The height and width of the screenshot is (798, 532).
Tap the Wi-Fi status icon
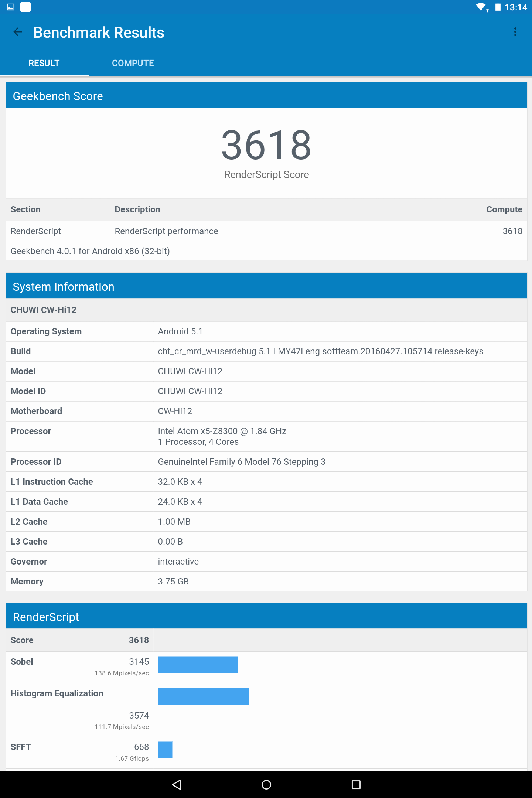[x=482, y=7]
